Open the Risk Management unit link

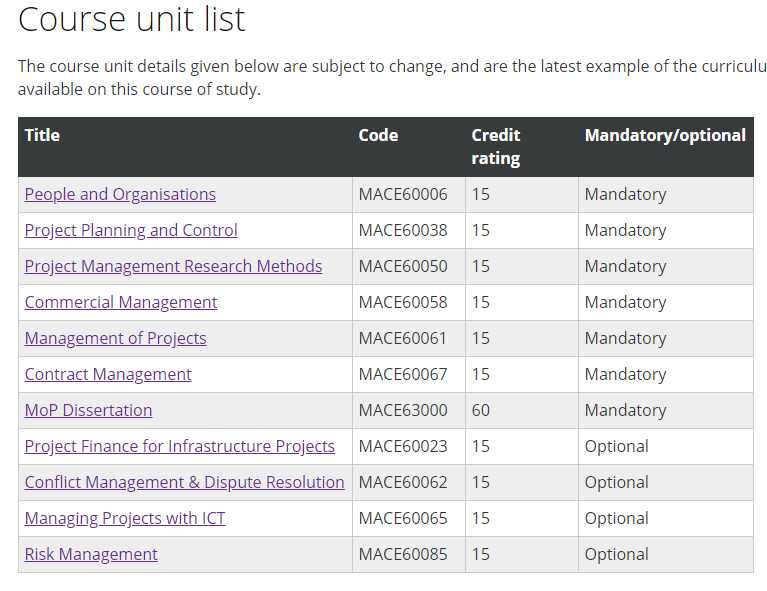click(91, 554)
